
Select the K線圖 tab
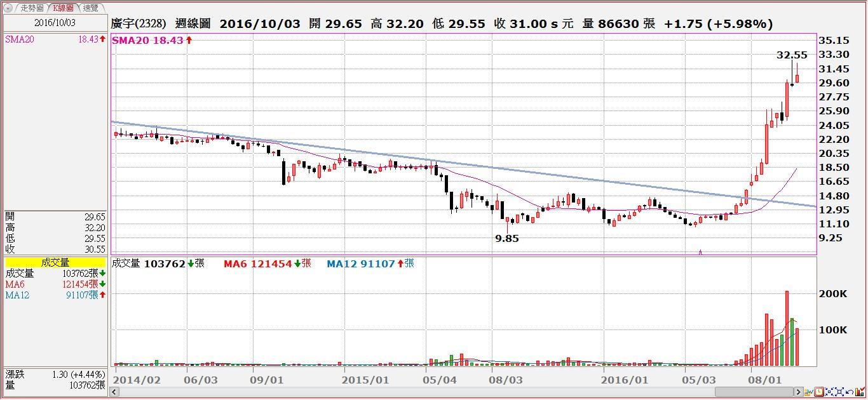coord(63,8)
